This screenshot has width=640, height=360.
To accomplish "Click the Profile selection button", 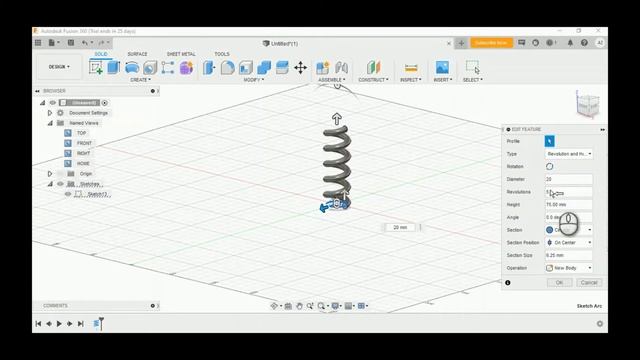I will [x=549, y=141].
